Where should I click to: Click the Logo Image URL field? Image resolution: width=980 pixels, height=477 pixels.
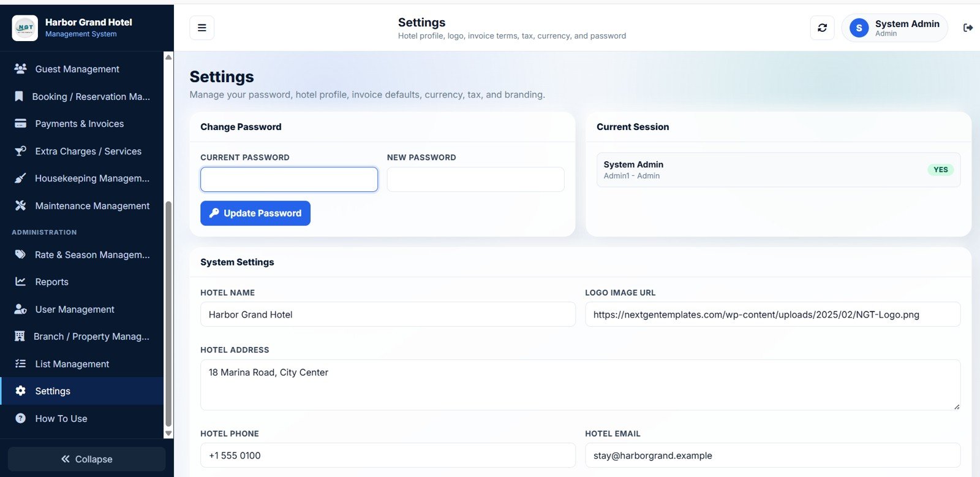point(772,314)
